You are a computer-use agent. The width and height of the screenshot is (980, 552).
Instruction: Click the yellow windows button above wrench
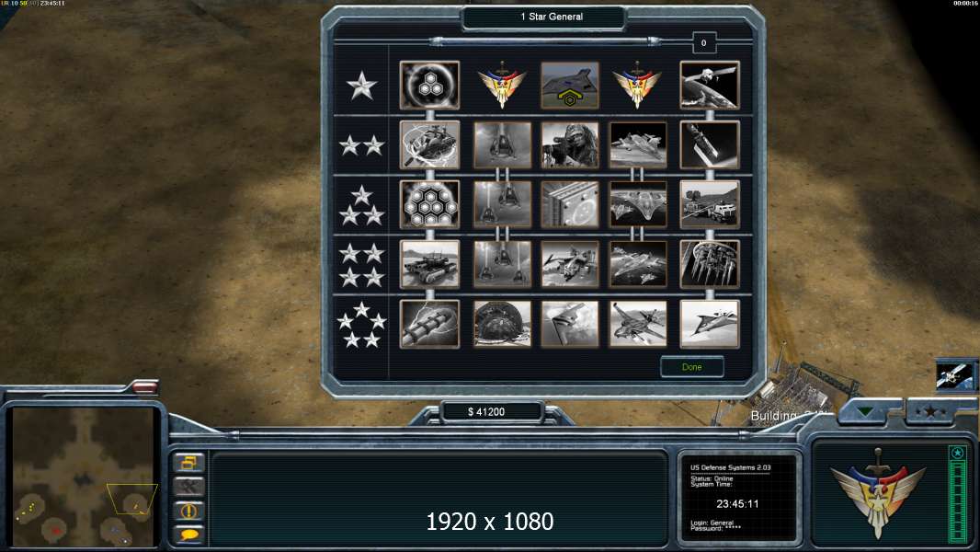click(188, 463)
